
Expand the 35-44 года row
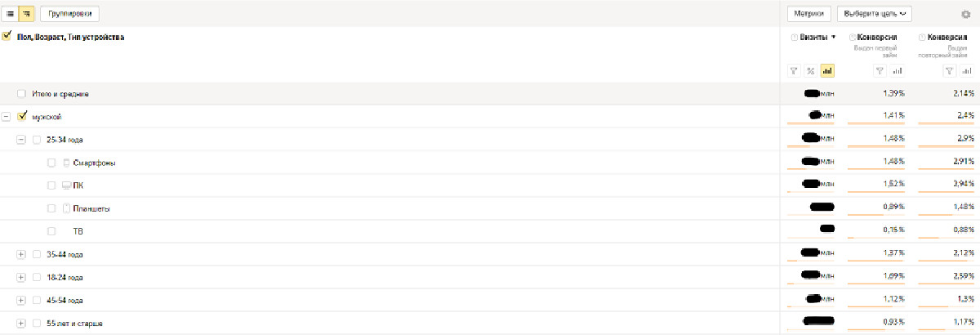21,254
